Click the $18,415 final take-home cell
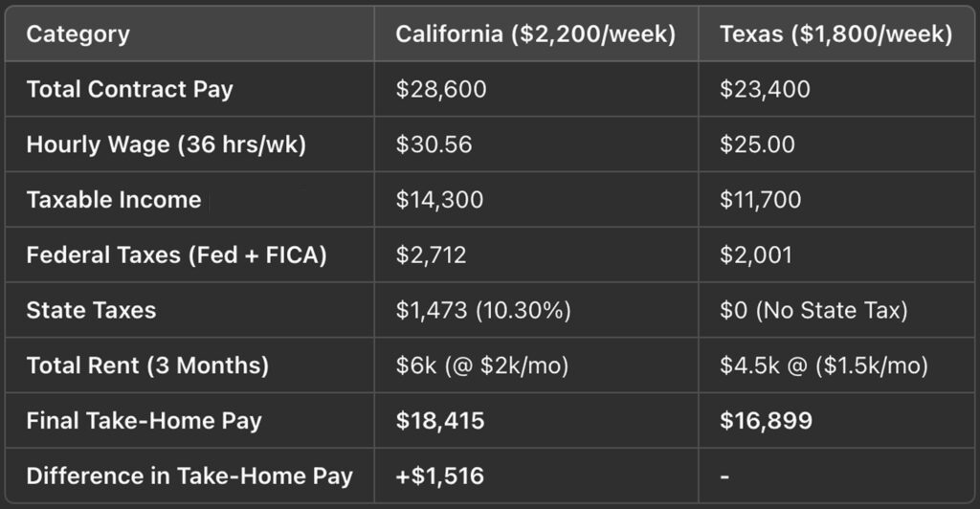This screenshot has height=509, width=980. click(441, 420)
